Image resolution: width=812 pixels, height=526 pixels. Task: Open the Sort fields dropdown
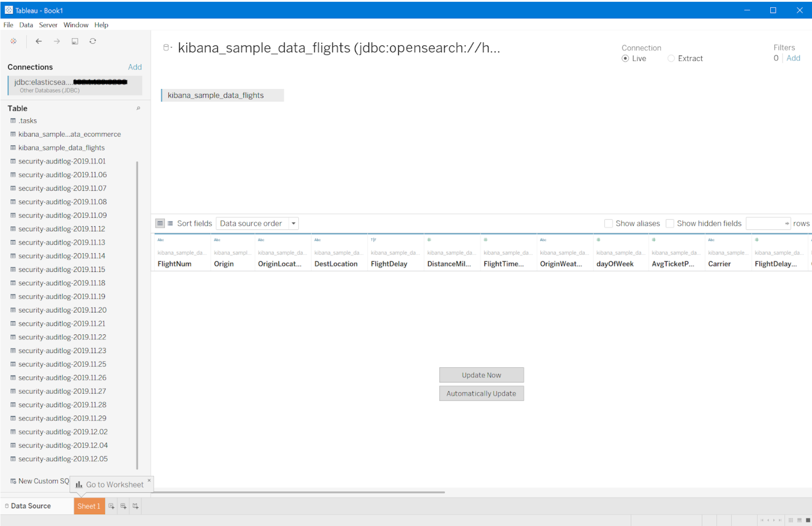(x=257, y=223)
